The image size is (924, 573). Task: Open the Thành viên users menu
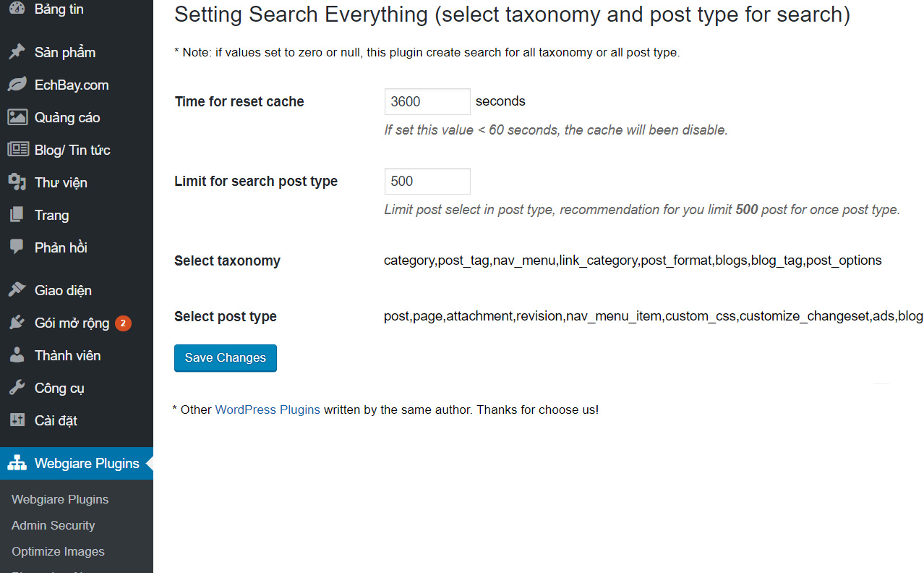coord(67,355)
